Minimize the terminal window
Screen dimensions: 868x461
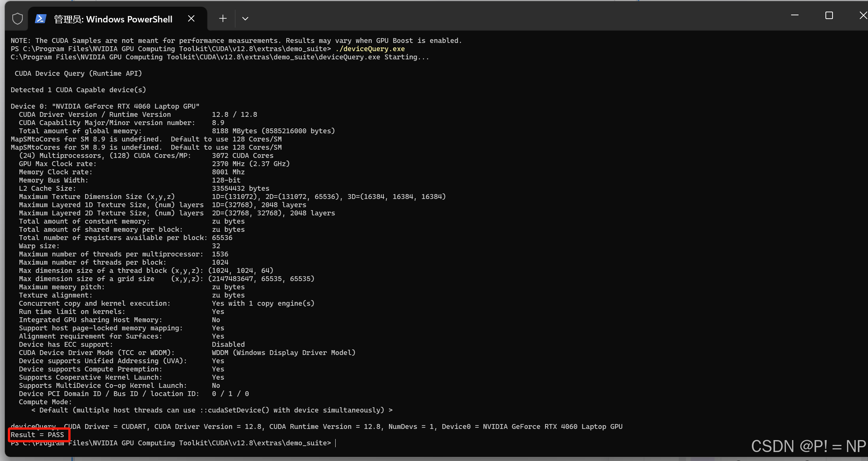[794, 15]
